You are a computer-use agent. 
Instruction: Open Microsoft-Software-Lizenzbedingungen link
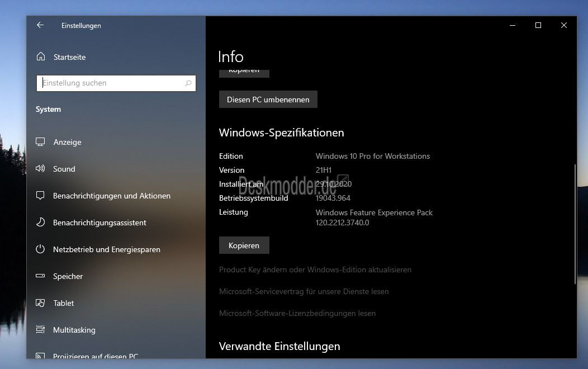click(x=297, y=313)
